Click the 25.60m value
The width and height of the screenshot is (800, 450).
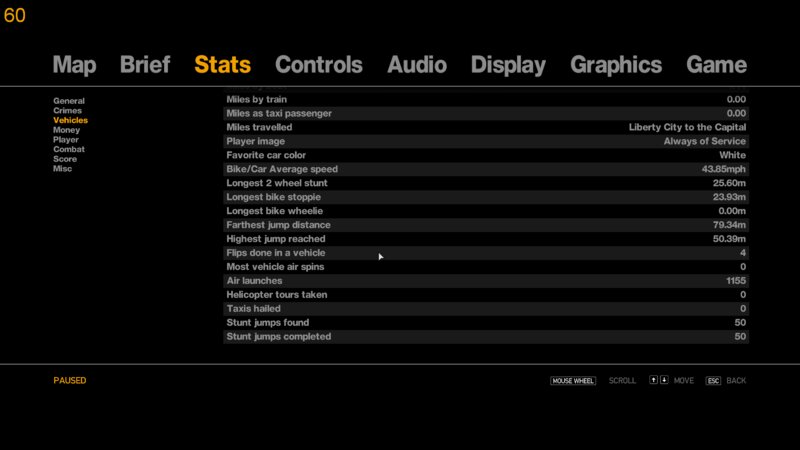[x=729, y=183]
